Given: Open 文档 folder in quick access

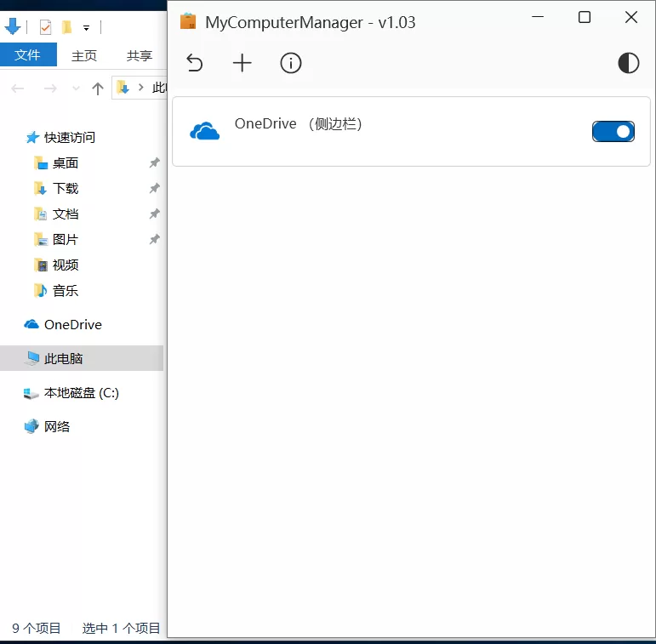Looking at the screenshot, I should click(x=66, y=214).
